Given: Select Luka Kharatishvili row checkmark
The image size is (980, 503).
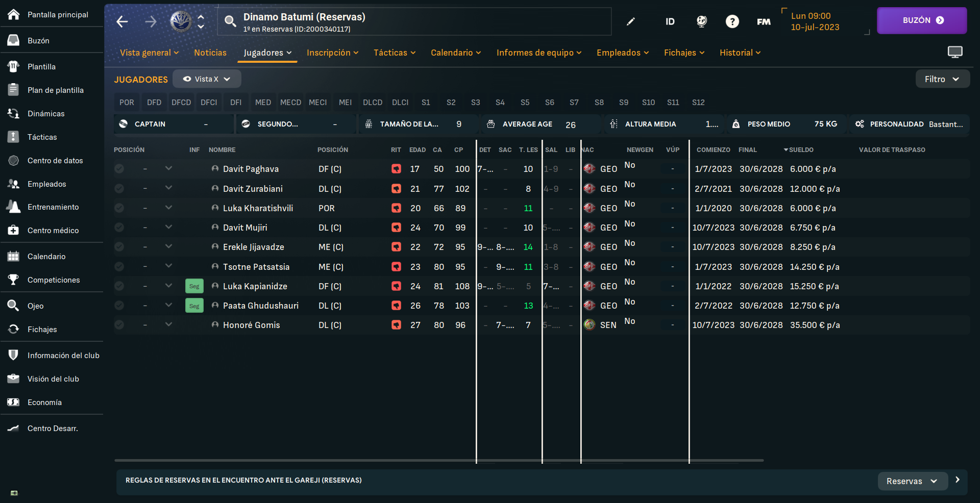Looking at the screenshot, I should coord(119,208).
